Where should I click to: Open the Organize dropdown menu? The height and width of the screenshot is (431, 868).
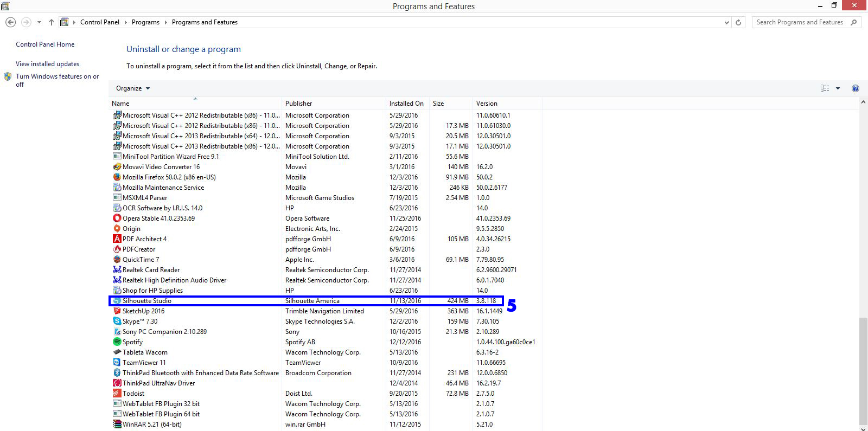coord(133,88)
